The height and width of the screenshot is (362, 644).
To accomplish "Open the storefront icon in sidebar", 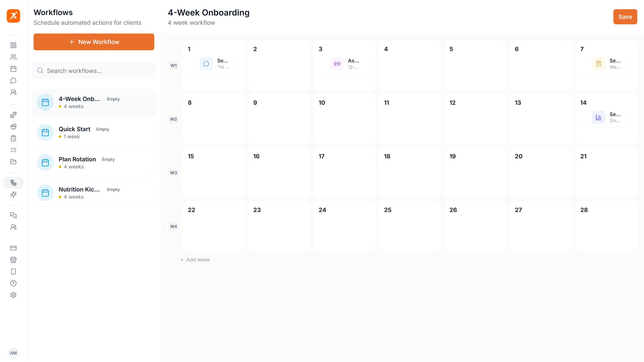I will point(13,260).
